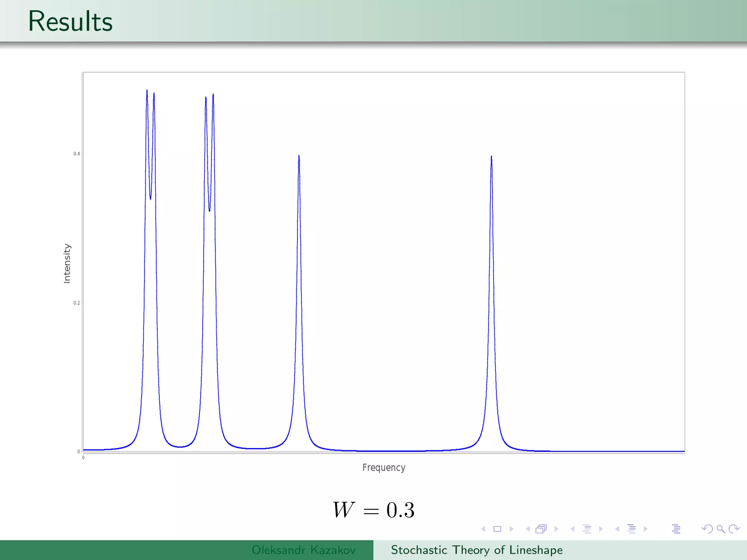This screenshot has height=560, width=747.
Task: Click the go forward curved arrow icon
Action: pyautogui.click(x=734, y=529)
